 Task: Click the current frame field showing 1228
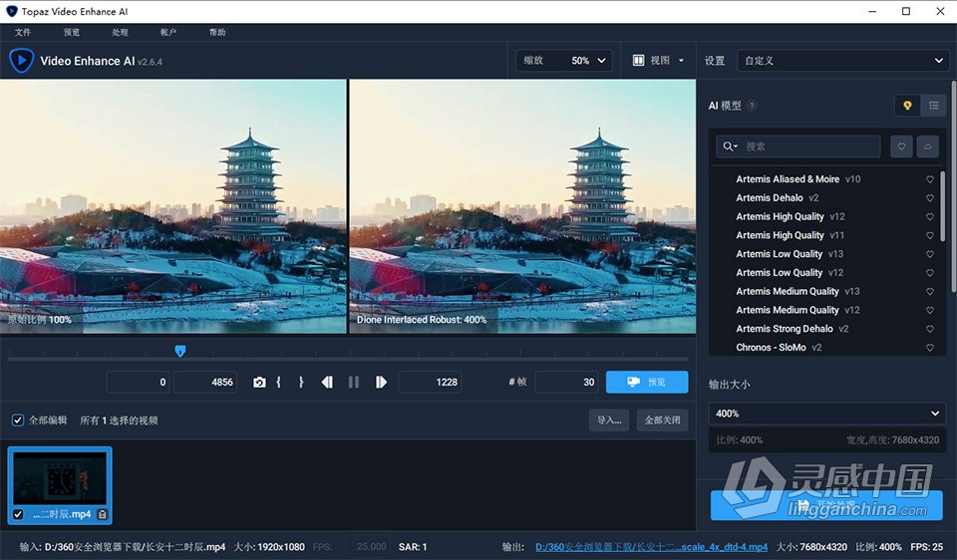tap(431, 383)
